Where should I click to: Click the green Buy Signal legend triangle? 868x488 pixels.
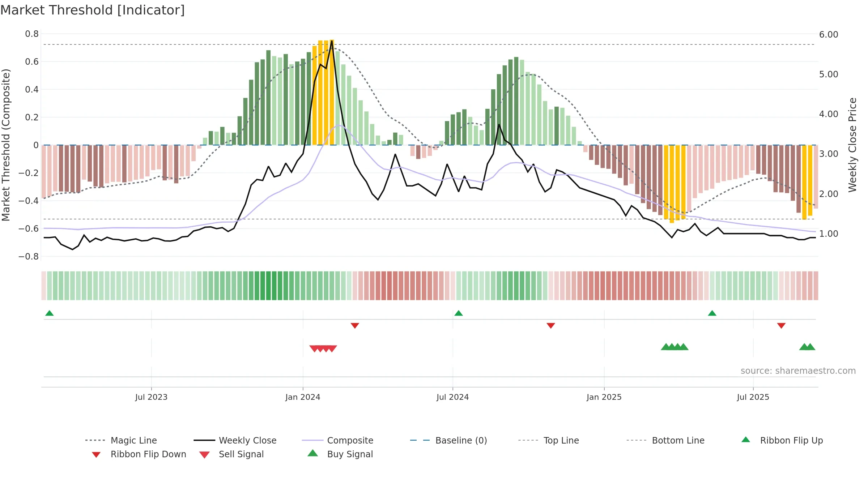tap(312, 453)
